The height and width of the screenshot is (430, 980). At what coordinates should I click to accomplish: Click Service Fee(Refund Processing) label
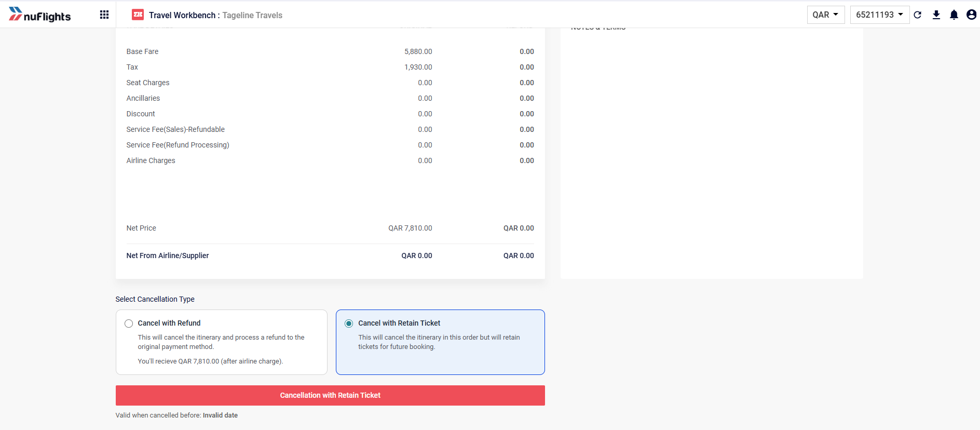coord(178,145)
